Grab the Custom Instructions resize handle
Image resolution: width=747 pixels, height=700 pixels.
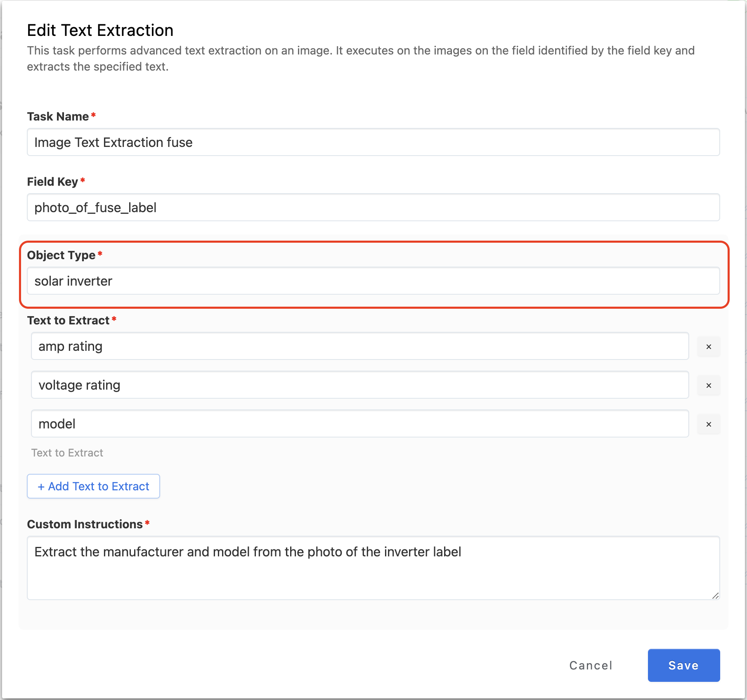[x=715, y=596]
